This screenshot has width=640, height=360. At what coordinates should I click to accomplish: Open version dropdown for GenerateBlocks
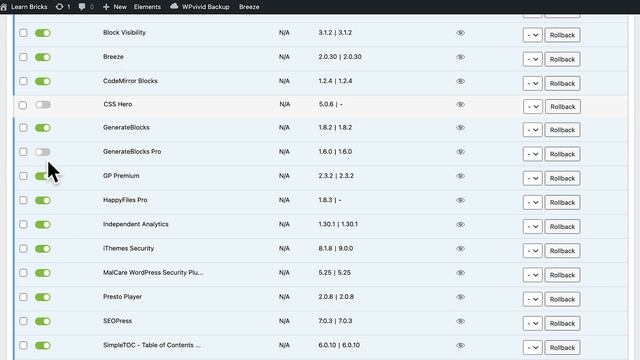coord(532,130)
